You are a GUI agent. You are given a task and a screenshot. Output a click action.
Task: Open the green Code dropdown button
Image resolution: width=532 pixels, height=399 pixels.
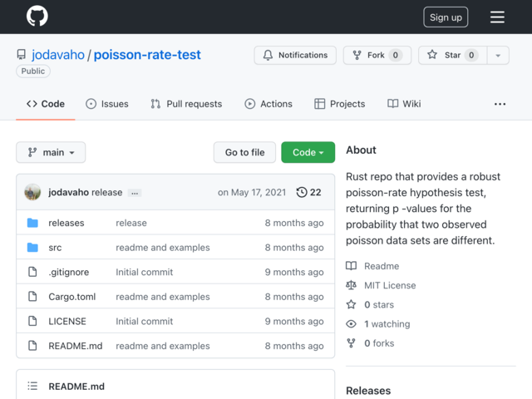coord(308,152)
